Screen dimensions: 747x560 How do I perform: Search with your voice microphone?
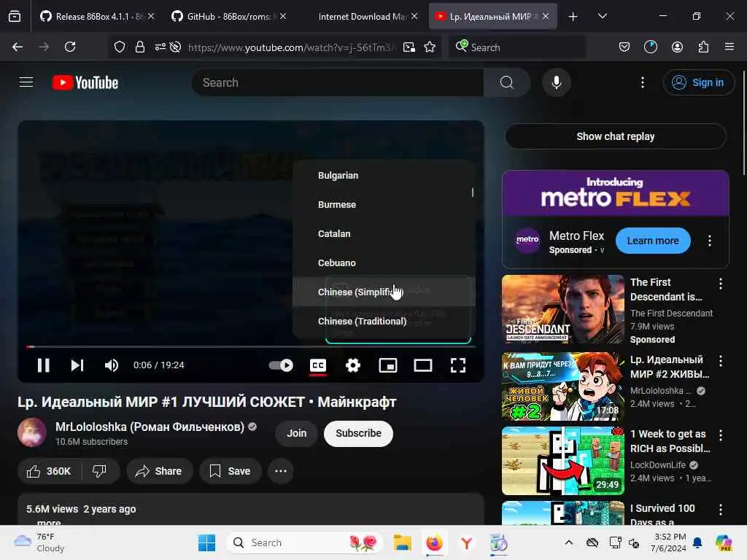(x=556, y=82)
